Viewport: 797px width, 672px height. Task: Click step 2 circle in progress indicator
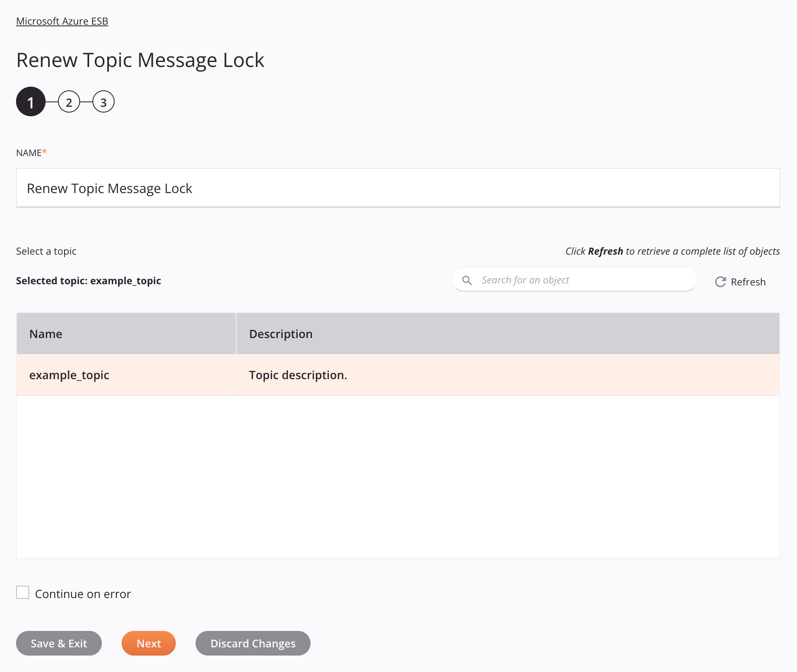(x=68, y=102)
